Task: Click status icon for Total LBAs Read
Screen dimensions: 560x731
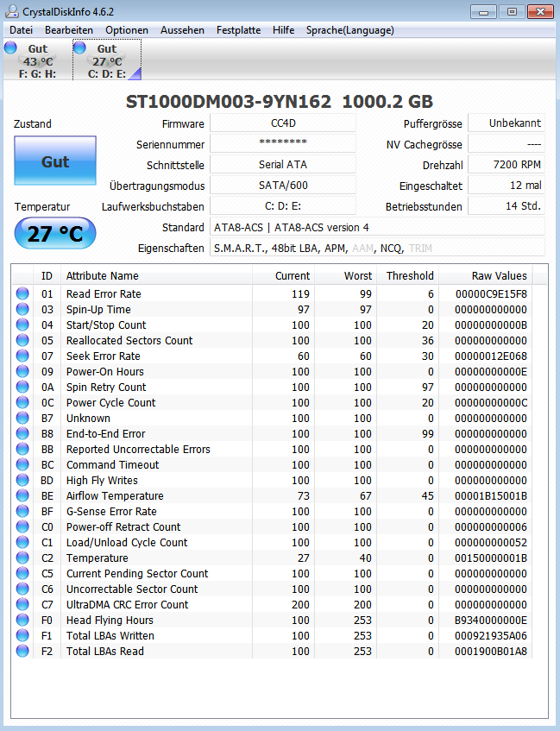Action: click(x=22, y=652)
